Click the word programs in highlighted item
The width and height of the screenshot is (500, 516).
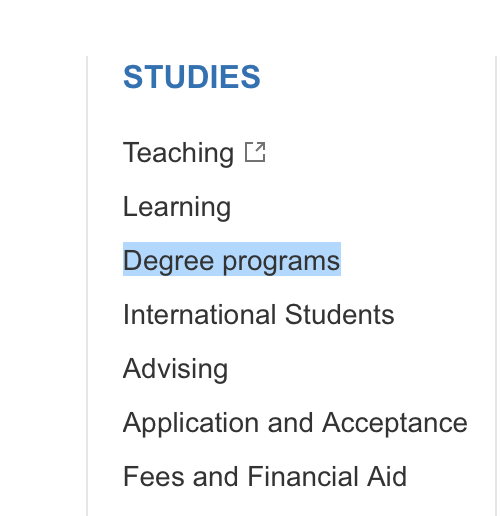[x=281, y=262]
